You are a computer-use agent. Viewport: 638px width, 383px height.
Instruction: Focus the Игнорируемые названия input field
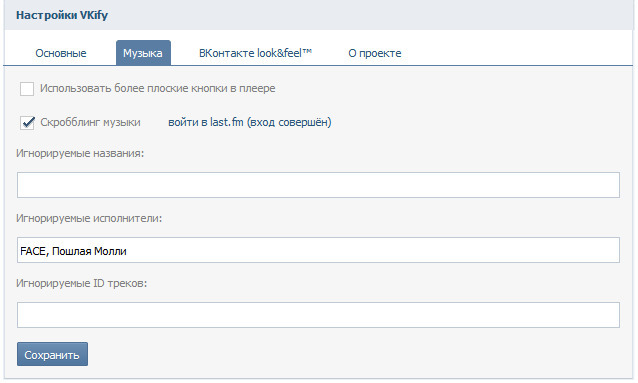click(x=318, y=185)
